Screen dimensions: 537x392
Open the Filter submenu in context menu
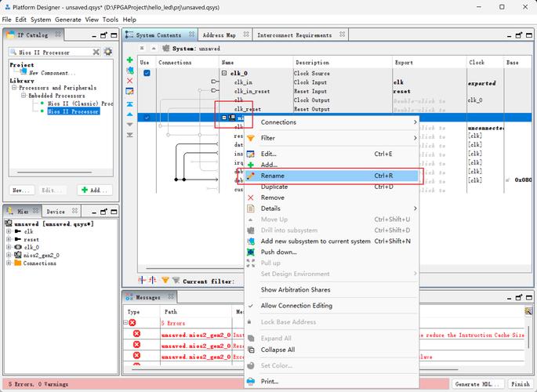tap(332, 138)
